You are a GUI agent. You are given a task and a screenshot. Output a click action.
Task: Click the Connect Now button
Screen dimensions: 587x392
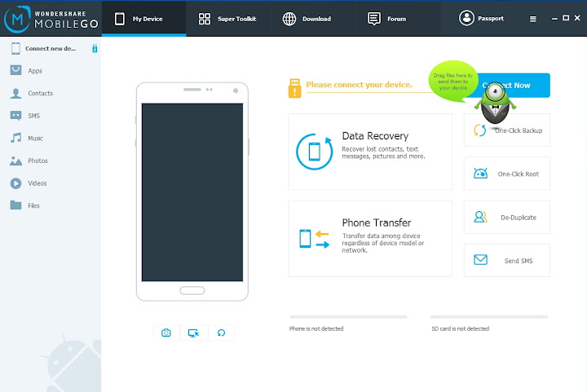(x=524, y=86)
